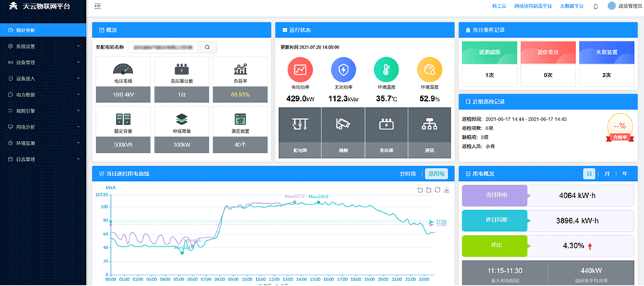
Task: Select 年 in electricity overview
Action: (x=625, y=174)
